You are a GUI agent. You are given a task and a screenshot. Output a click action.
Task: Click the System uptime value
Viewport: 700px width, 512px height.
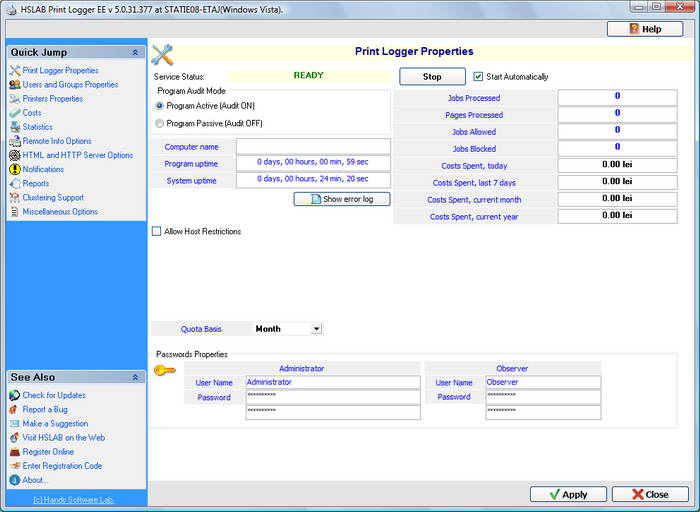(313, 180)
